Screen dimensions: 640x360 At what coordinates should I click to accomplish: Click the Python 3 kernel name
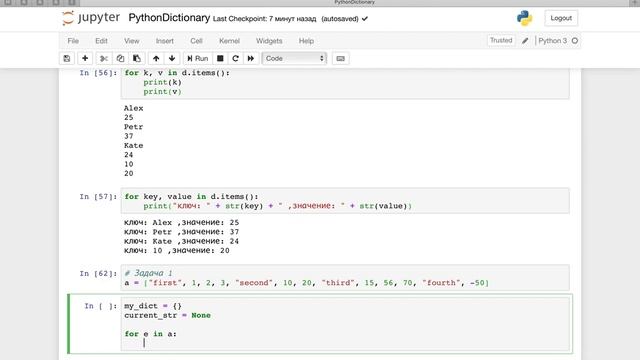pos(552,41)
